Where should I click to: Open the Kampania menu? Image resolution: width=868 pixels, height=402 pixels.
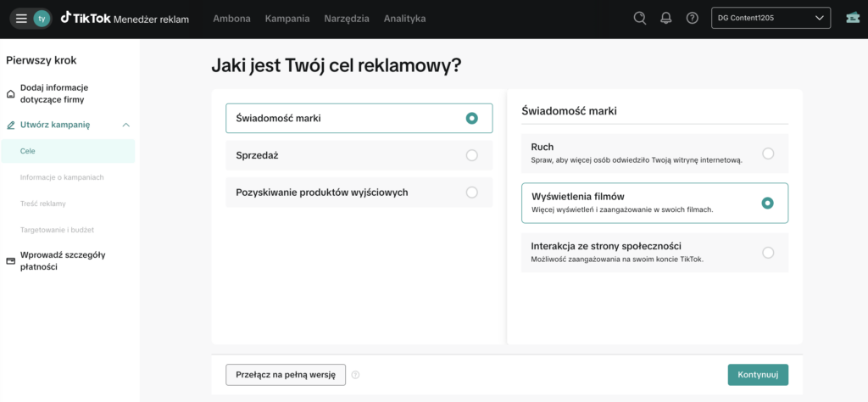pyautogui.click(x=287, y=19)
